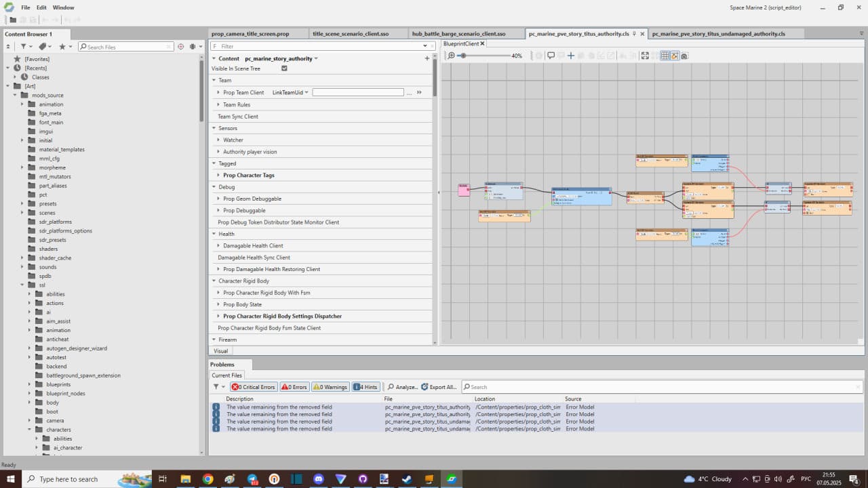Click the red target locate icon
The image size is (868, 488).
(x=180, y=47)
